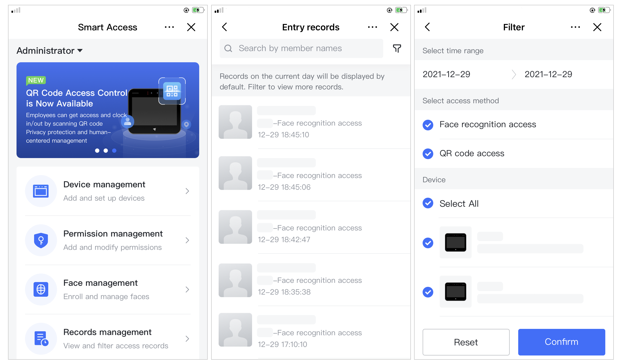Image resolution: width=621 pixels, height=364 pixels.
Task: Open the more options menu on Filter
Action: pyautogui.click(x=575, y=27)
